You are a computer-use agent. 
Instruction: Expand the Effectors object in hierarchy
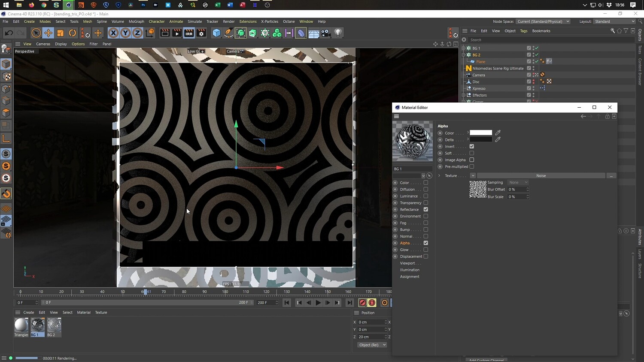pos(463,95)
